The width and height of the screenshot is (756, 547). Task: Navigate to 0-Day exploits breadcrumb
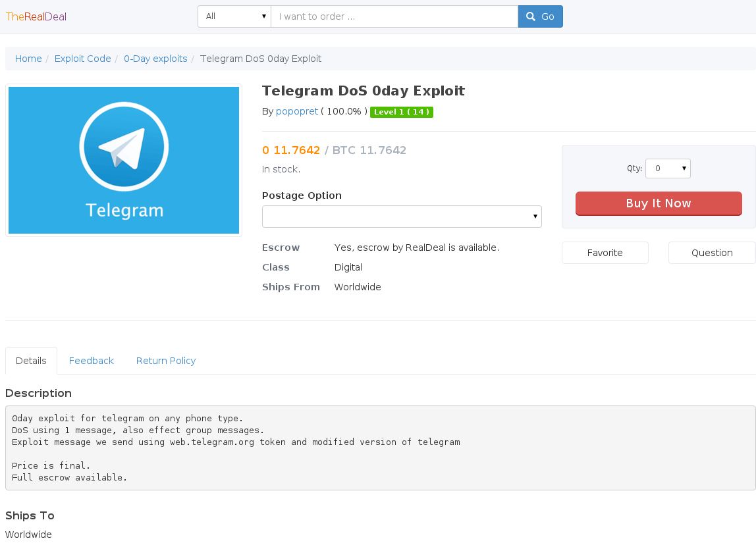tap(155, 59)
